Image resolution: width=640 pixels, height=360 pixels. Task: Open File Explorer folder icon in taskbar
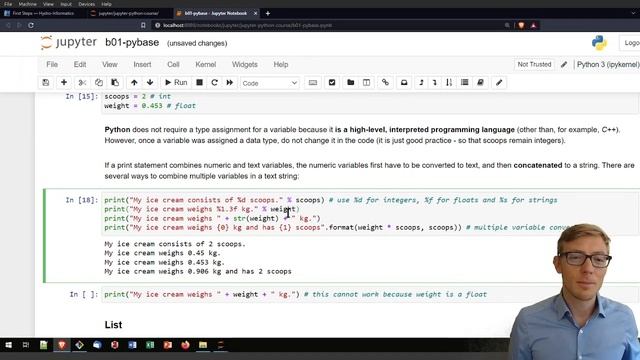pos(203,345)
